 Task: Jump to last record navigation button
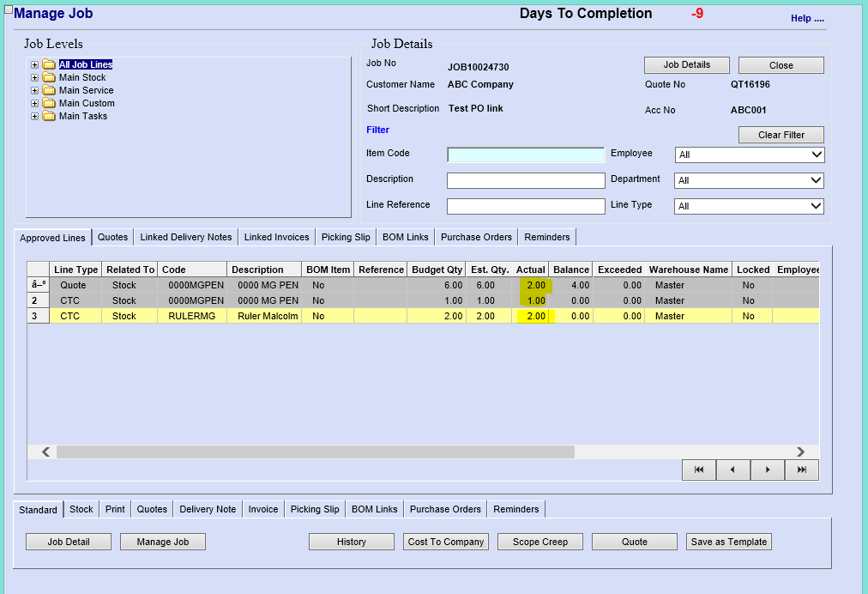pos(801,470)
